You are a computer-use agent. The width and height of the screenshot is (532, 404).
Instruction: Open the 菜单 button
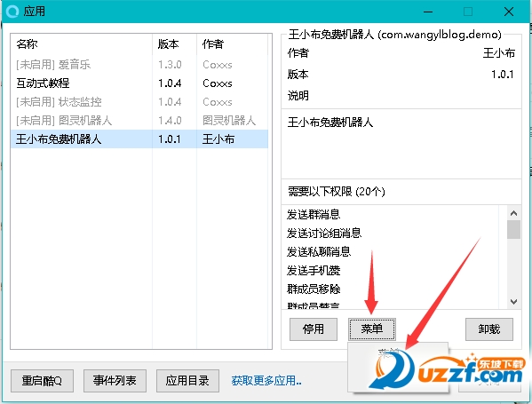(x=372, y=329)
